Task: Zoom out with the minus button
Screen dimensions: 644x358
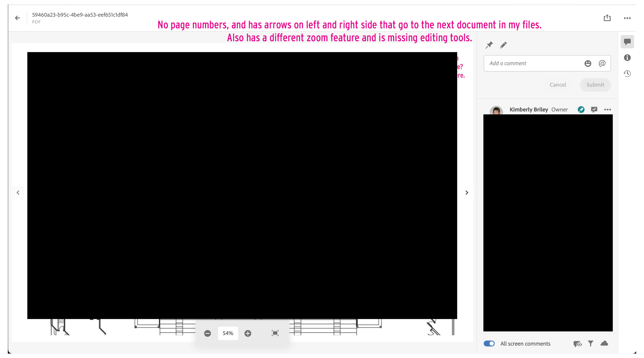Action: 207,333
